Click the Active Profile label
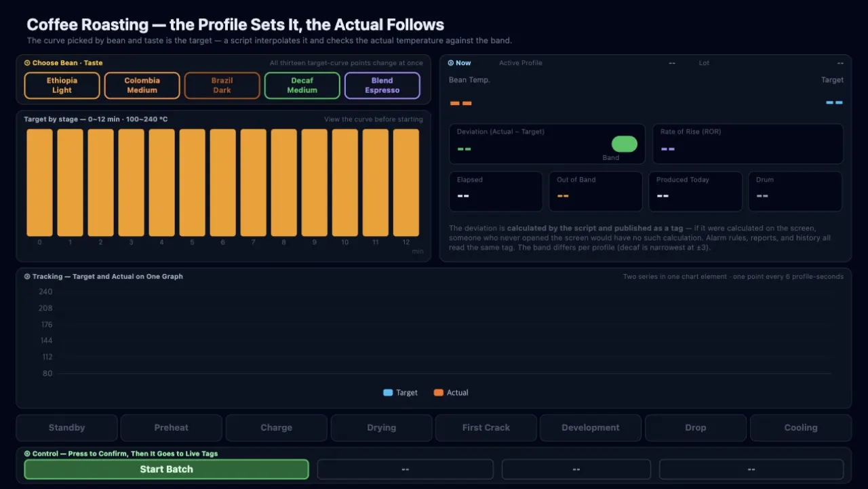The width and height of the screenshot is (868, 489). point(521,63)
